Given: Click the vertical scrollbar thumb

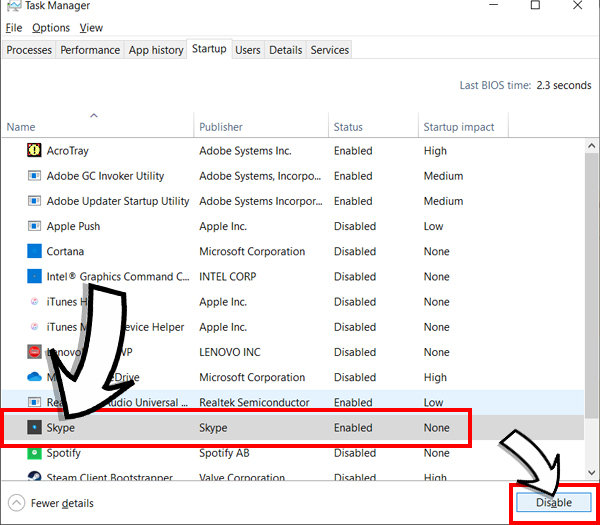Looking at the screenshot, I should [592, 285].
